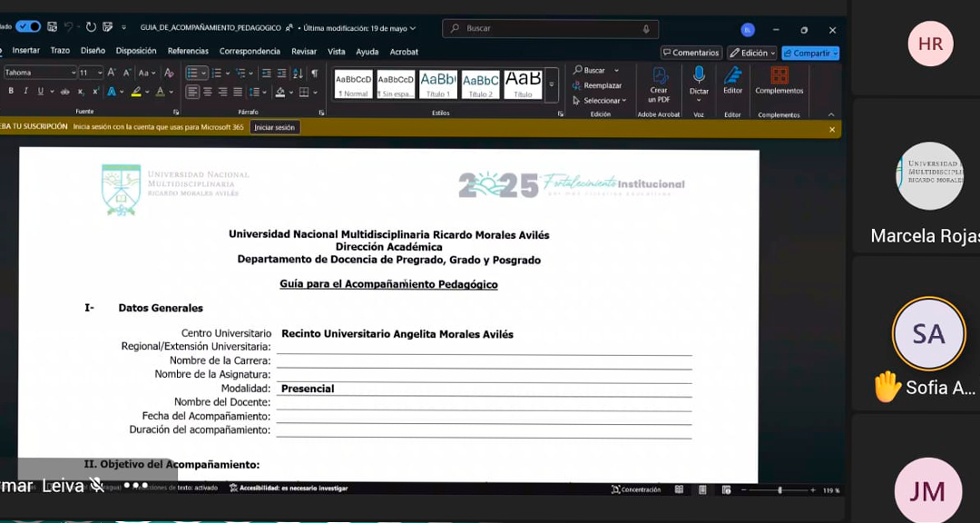Select the Disposición ribbon tab
The height and width of the screenshot is (523, 980).
pyautogui.click(x=135, y=51)
